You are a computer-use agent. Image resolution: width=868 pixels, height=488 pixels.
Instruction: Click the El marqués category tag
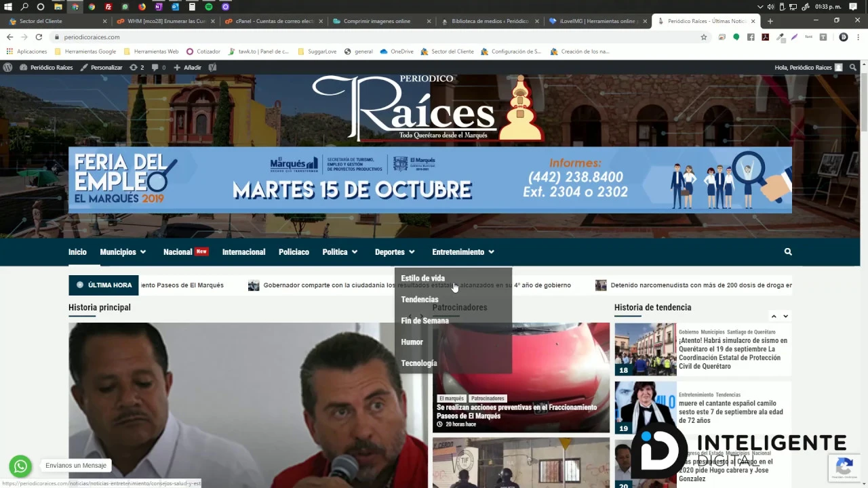pos(451,399)
